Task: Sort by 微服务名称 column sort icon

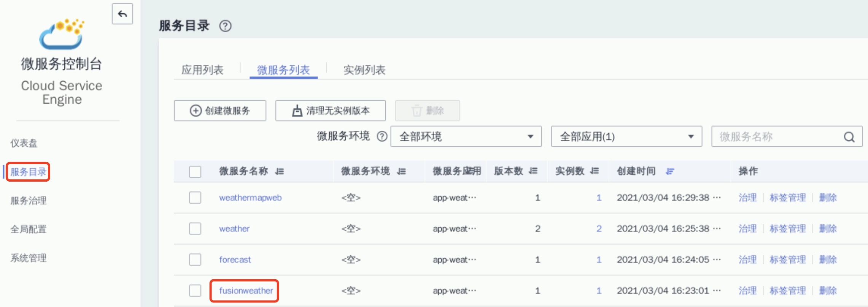Action: click(280, 171)
